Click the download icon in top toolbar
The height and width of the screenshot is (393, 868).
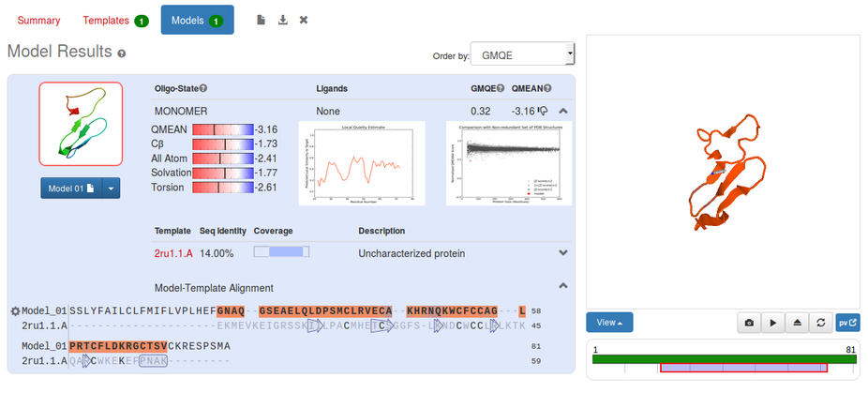(x=282, y=20)
